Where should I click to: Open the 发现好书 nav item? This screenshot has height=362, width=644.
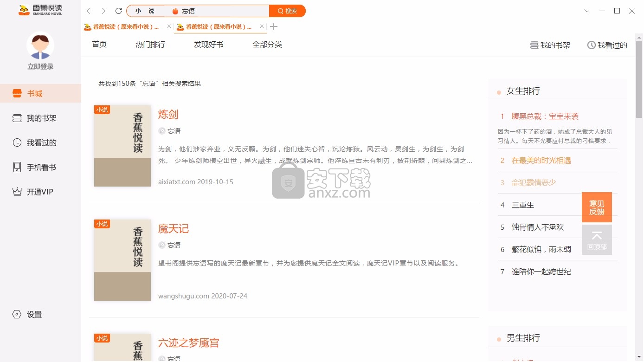click(209, 44)
